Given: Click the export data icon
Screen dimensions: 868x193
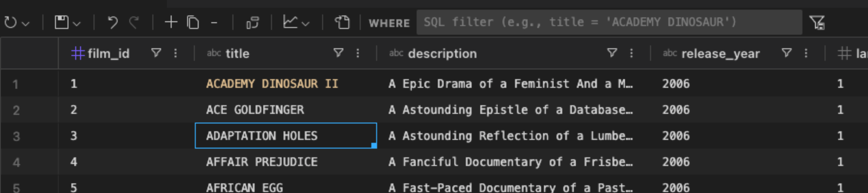Looking at the screenshot, I should point(342,23).
